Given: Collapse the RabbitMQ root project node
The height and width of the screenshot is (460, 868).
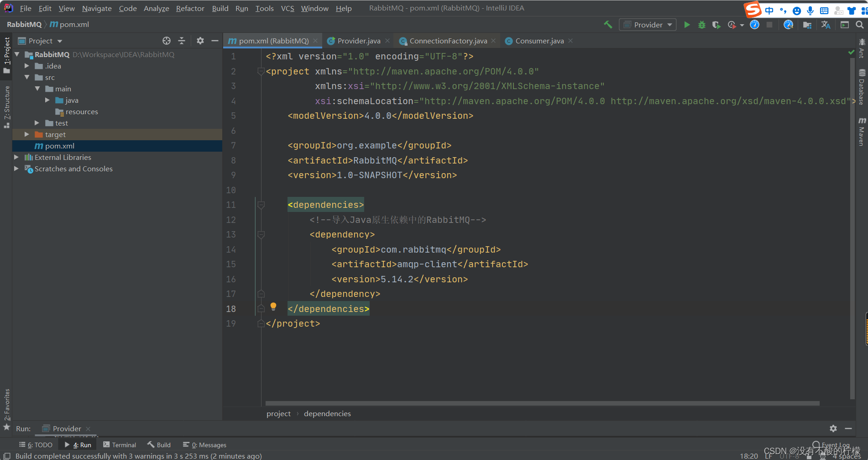Looking at the screenshot, I should 17,54.
